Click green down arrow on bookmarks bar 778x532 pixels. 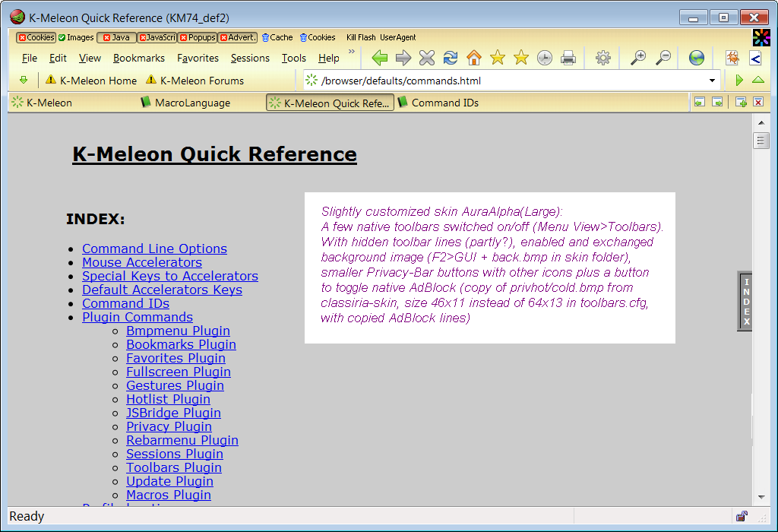[x=24, y=80]
